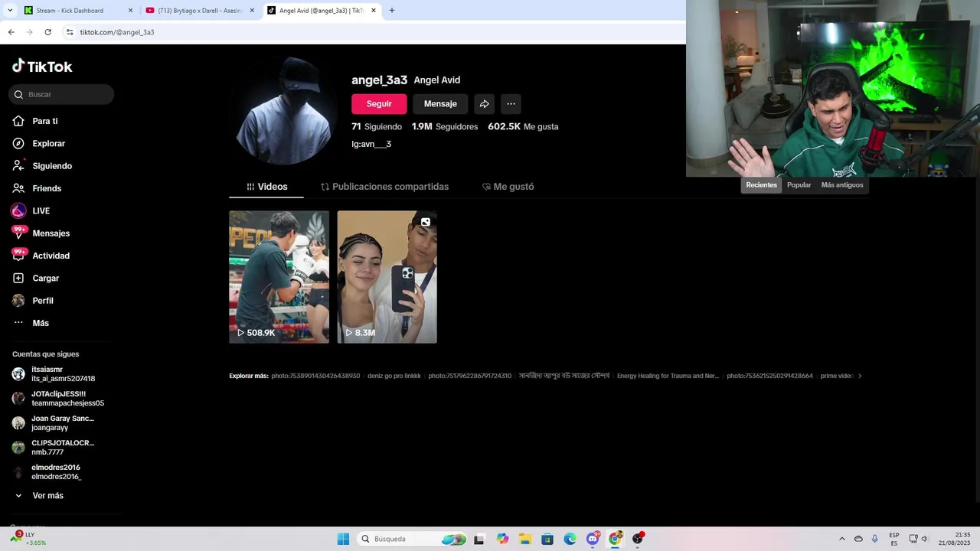
Task: Open the tab search dropdown arrow
Action: pos(10,11)
